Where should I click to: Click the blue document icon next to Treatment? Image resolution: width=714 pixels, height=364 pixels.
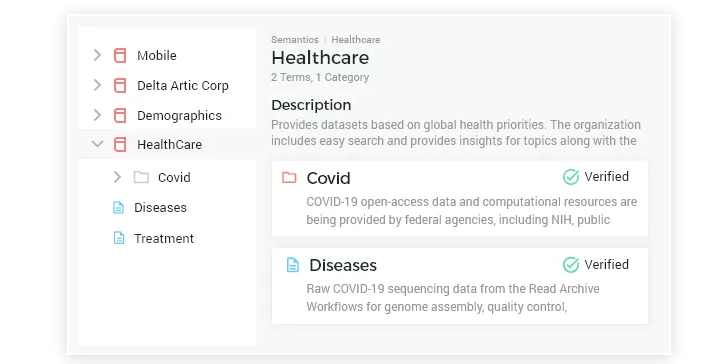[x=118, y=238]
